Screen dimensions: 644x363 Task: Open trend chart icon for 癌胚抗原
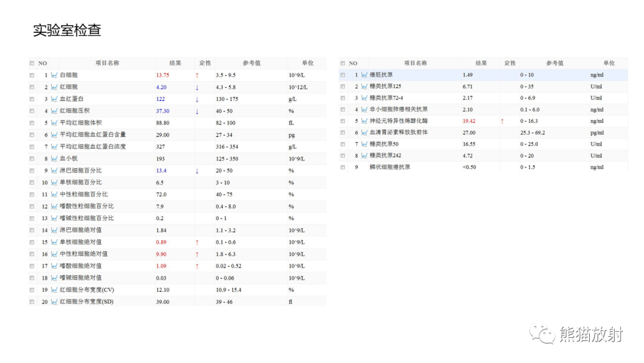tap(364, 75)
